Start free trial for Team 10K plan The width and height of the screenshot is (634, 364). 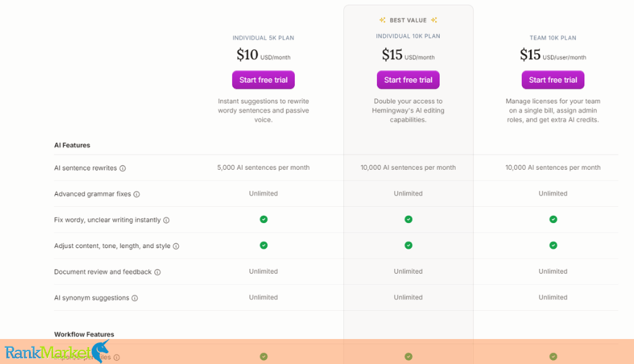tap(553, 80)
